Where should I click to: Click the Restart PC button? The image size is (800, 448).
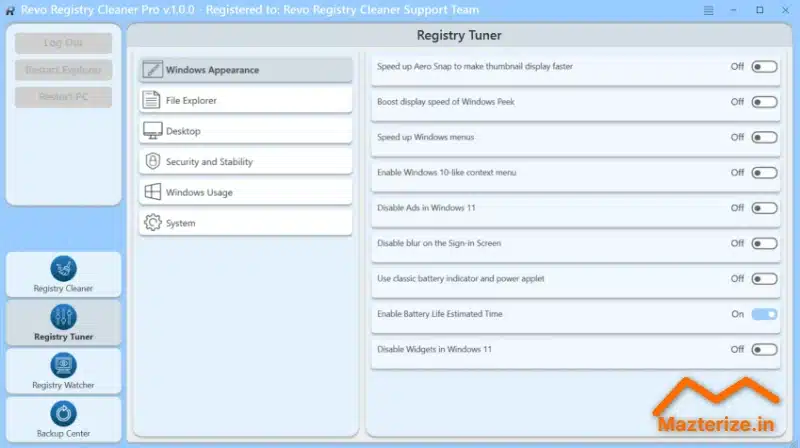click(x=63, y=97)
